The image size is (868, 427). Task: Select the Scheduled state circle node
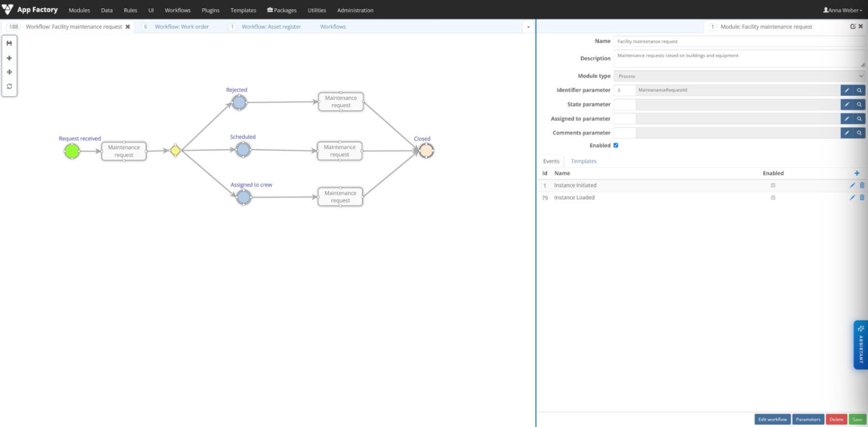243,149
